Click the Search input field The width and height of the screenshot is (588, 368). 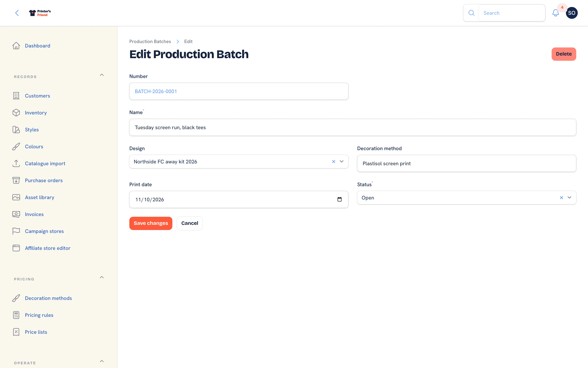[512, 13]
